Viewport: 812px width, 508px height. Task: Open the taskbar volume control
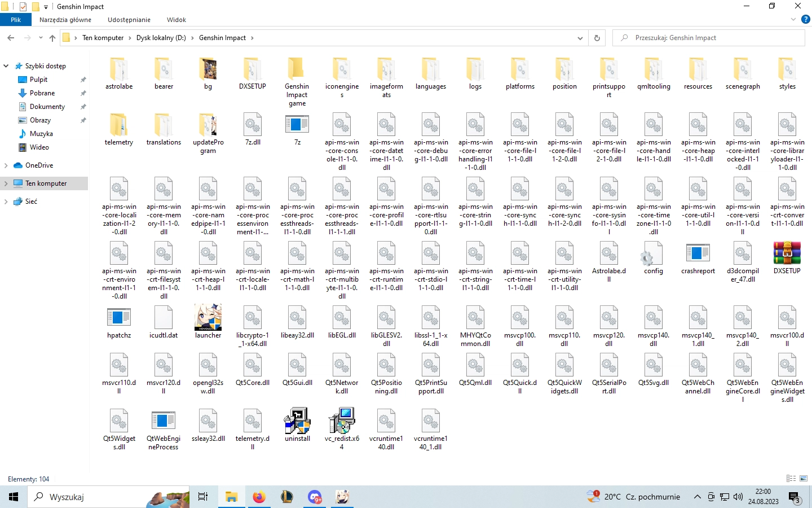click(738, 497)
